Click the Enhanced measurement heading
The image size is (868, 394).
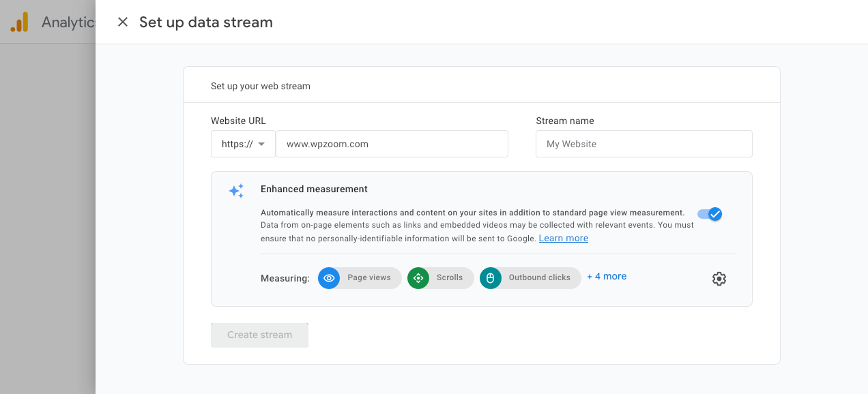click(314, 189)
